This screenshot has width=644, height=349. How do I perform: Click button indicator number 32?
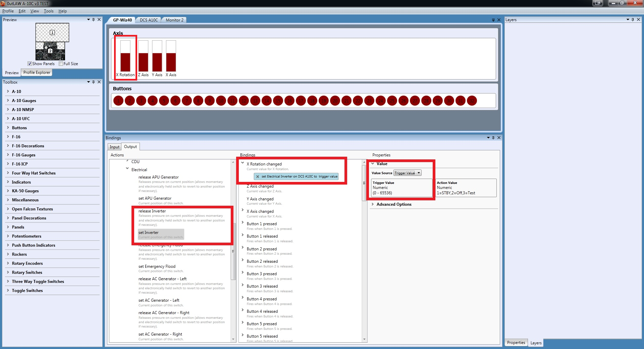[x=472, y=101]
